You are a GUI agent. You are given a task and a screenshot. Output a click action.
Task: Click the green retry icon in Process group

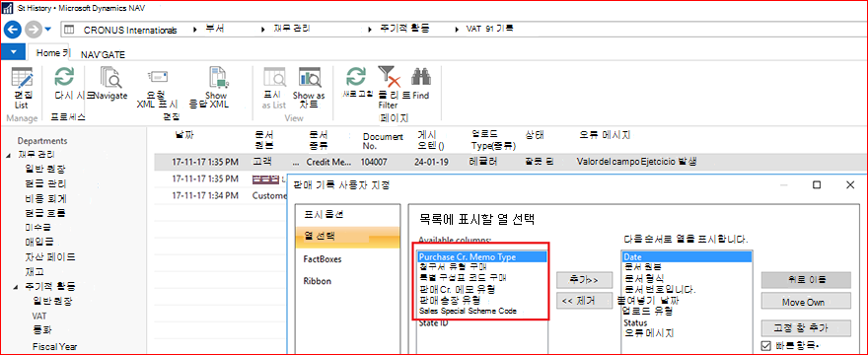pos(64,77)
